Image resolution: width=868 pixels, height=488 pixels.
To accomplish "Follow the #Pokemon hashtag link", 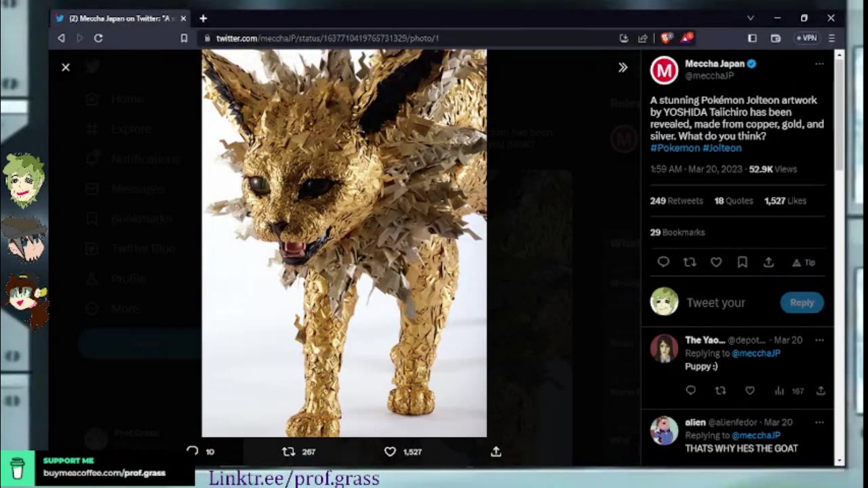I will [675, 148].
